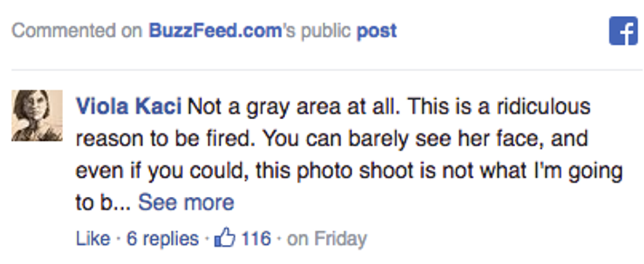Show the 6 replies

(x=162, y=238)
